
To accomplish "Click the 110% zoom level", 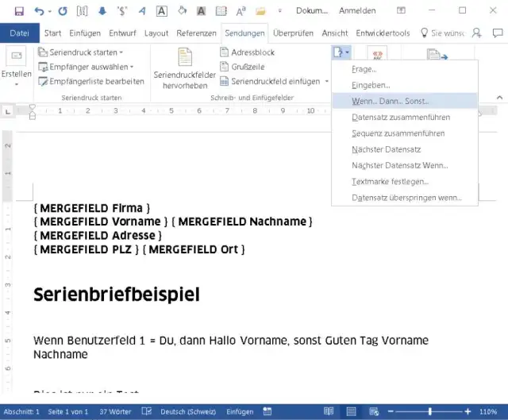I will pyautogui.click(x=488, y=411).
